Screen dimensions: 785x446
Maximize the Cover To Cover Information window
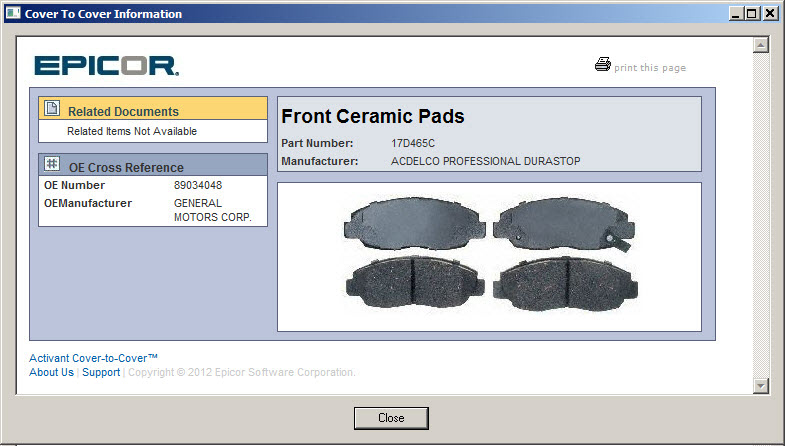point(753,14)
